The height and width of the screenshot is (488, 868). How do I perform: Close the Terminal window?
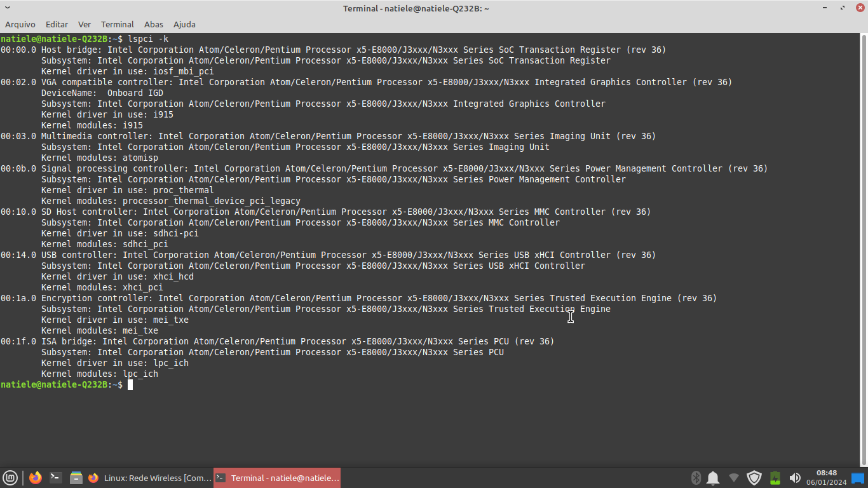point(860,8)
